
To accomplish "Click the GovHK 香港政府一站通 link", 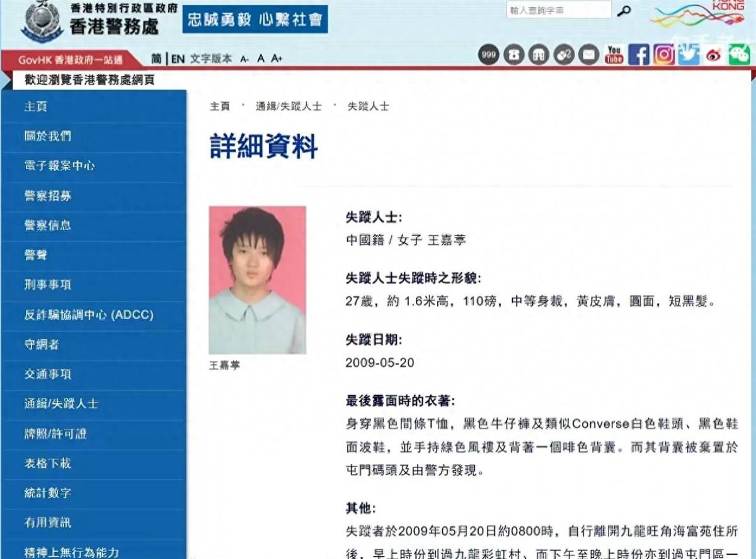I will point(71,60).
